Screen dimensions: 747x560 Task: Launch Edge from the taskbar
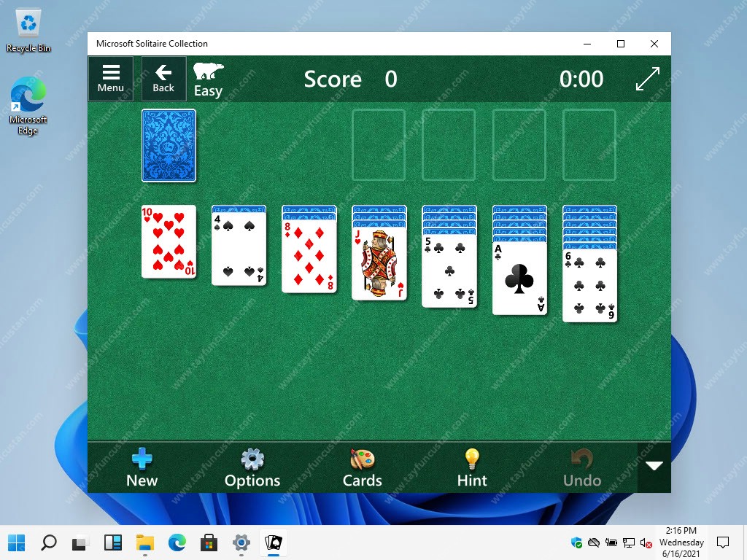[x=177, y=542]
